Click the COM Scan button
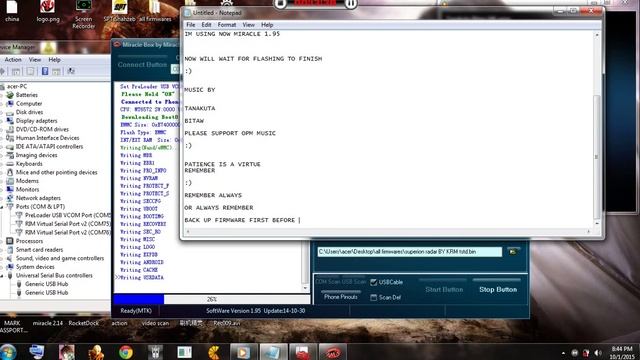This screenshot has height=360, width=640. (x=327, y=282)
